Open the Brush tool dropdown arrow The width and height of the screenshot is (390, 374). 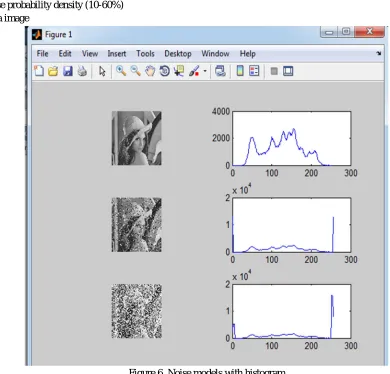pos(205,71)
